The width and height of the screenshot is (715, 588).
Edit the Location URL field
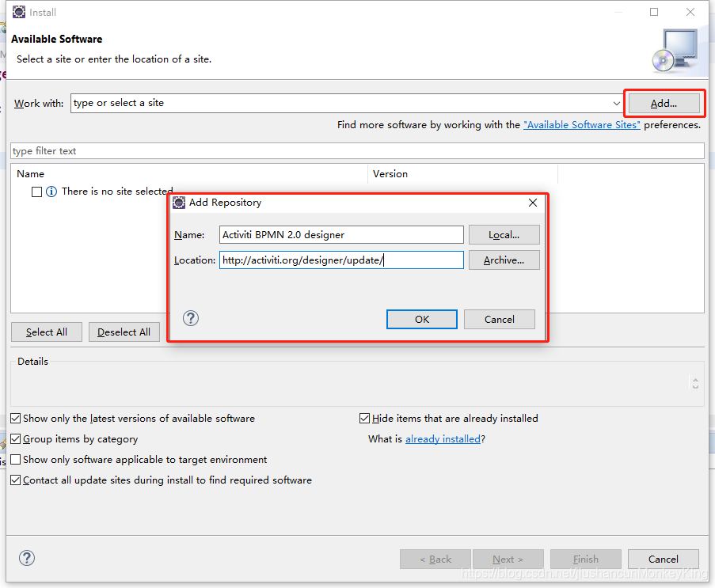click(341, 260)
